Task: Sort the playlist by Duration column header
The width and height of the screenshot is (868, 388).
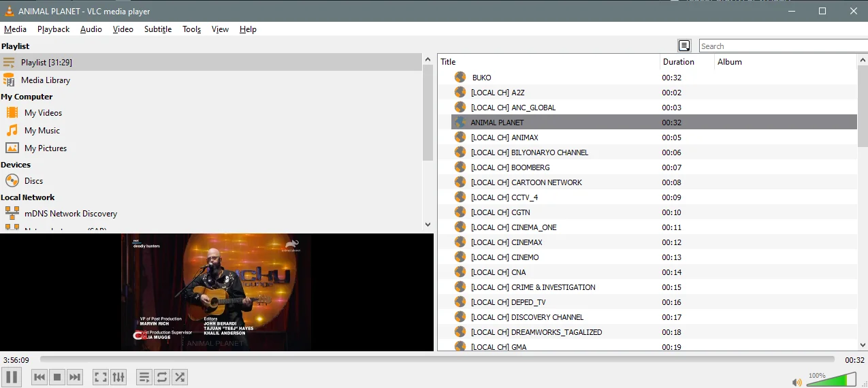Action: 688,62
